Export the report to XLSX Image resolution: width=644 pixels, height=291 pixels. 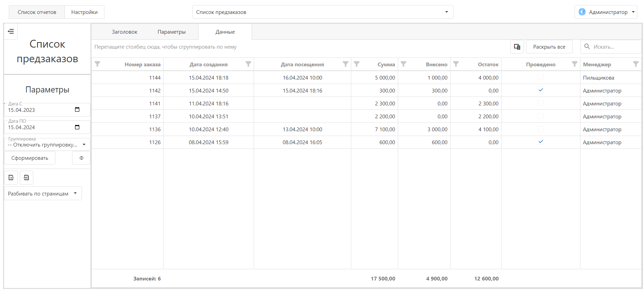(x=11, y=177)
